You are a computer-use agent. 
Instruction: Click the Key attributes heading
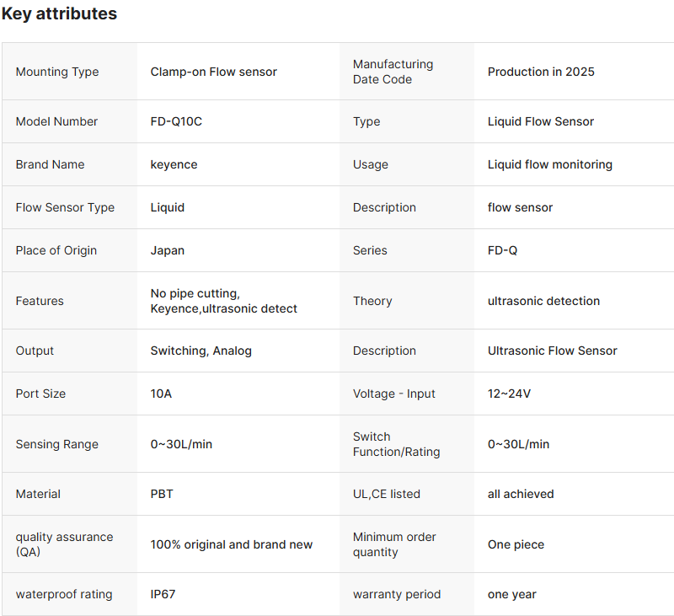(x=59, y=14)
